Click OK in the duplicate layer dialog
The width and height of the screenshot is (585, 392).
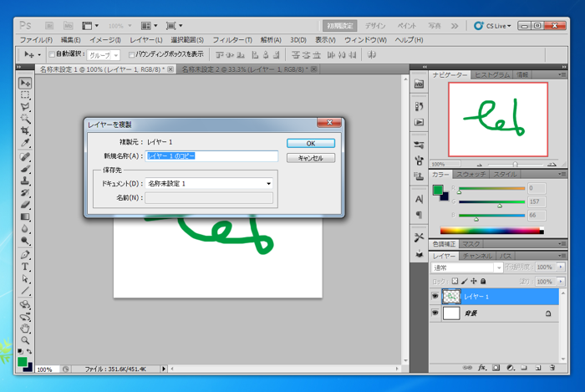pyautogui.click(x=311, y=143)
